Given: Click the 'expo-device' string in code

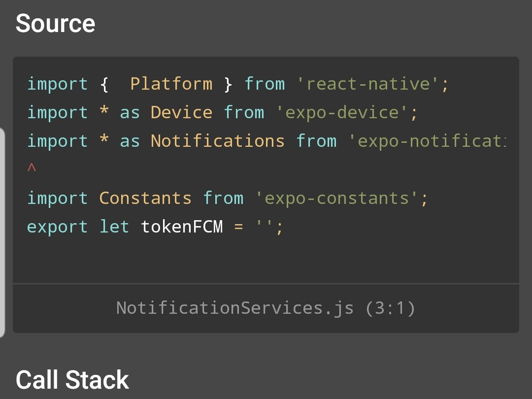Looking at the screenshot, I should coord(342,112).
